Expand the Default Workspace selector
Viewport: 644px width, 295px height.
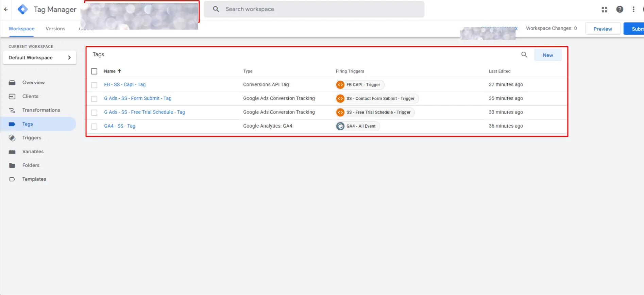tap(39, 58)
